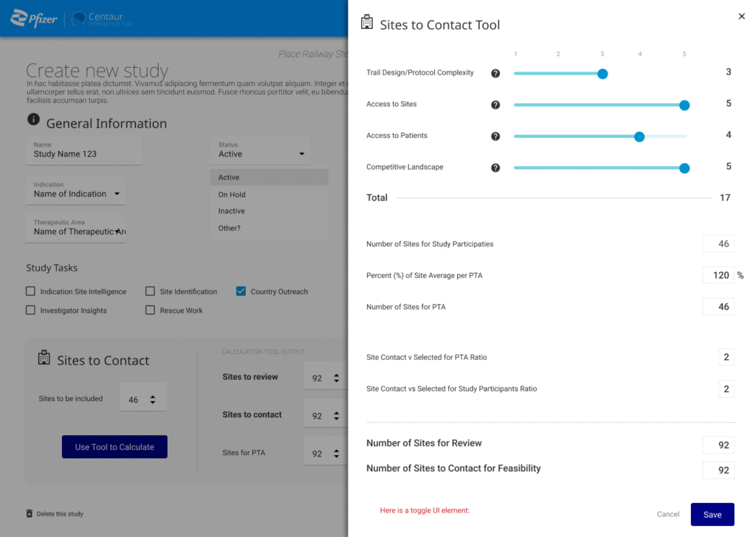Close the Sites to Contact Tool panel

(741, 16)
